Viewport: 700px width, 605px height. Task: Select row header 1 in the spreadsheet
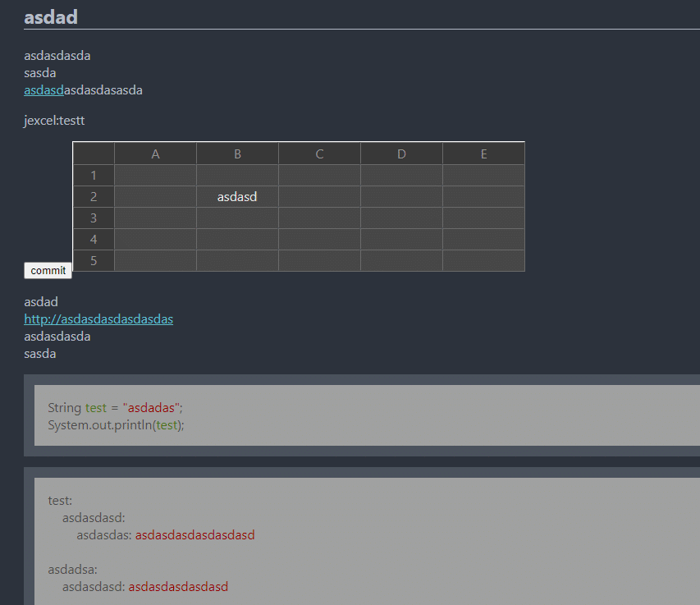(94, 176)
